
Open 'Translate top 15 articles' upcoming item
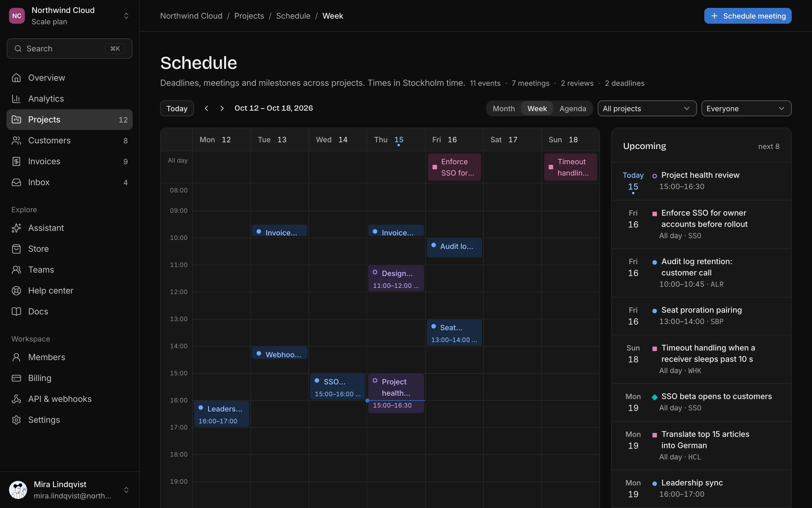tap(701, 446)
